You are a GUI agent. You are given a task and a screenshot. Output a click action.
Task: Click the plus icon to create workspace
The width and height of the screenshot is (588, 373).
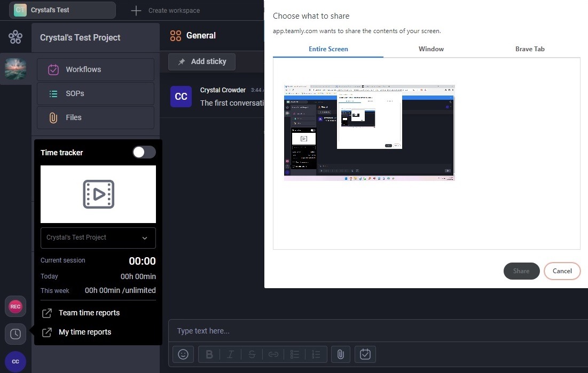pyautogui.click(x=136, y=11)
